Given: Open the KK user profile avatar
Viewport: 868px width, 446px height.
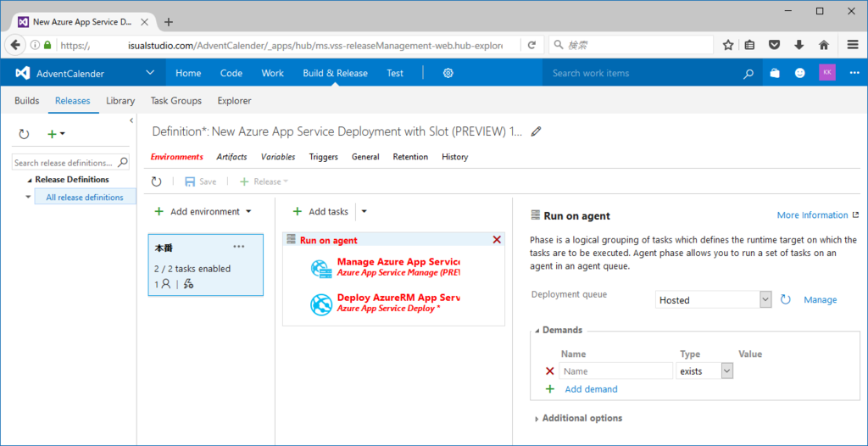Looking at the screenshot, I should 827,73.
